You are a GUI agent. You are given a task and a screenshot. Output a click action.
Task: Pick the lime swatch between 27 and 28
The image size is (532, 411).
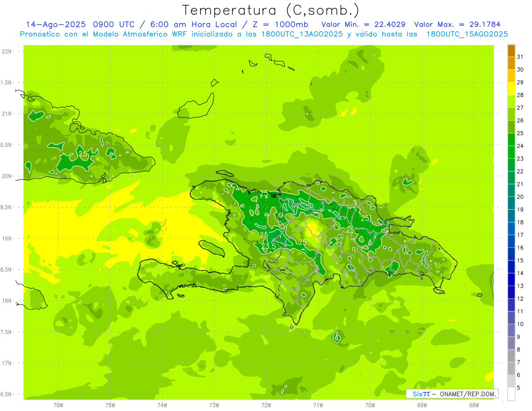point(511,102)
